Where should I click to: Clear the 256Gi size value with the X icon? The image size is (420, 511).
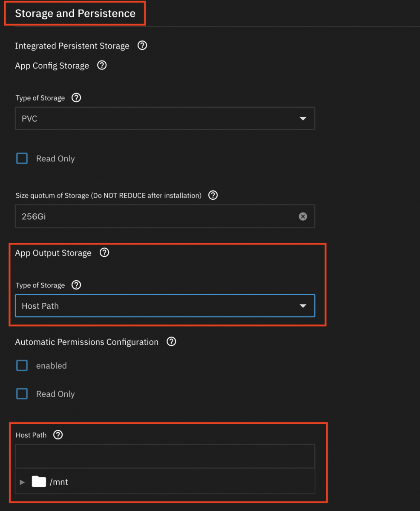tap(303, 216)
